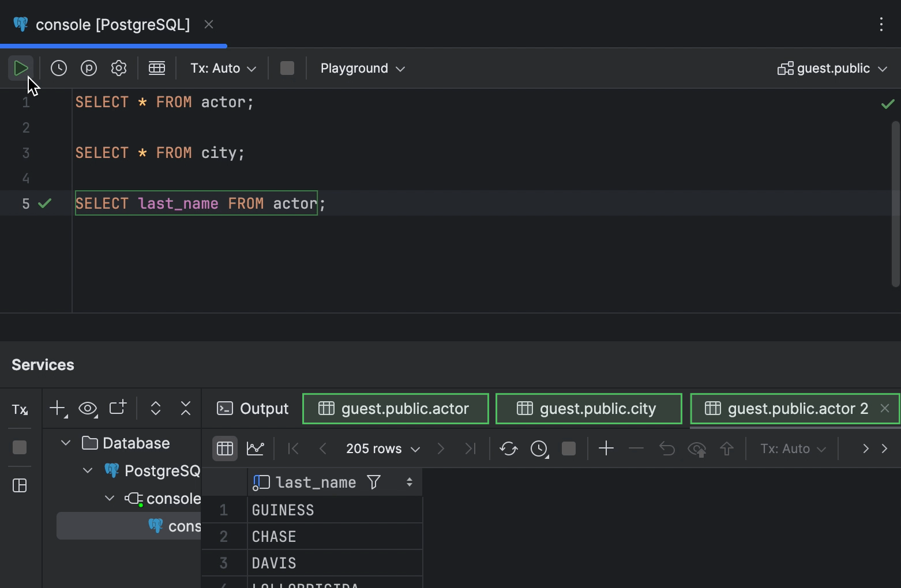Viewport: 901px width, 588px height.
Task: Open the filter on the last_name column
Action: pos(374,482)
